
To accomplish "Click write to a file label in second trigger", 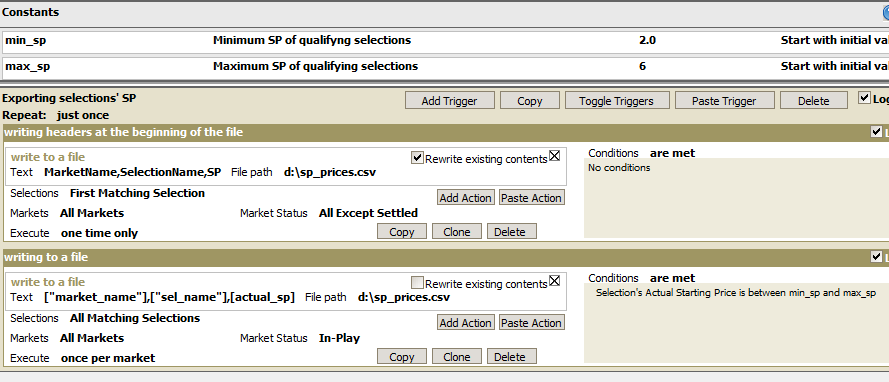I will click(x=48, y=282).
